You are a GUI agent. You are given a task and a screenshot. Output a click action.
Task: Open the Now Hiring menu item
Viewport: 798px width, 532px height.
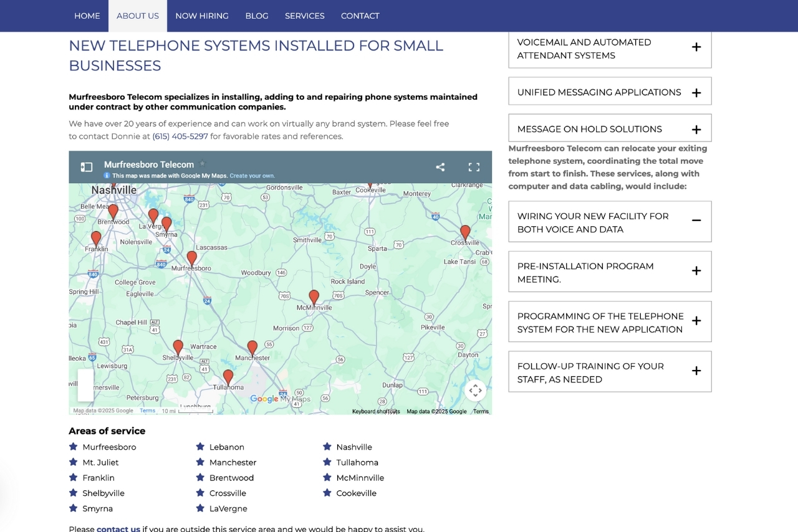pos(202,16)
